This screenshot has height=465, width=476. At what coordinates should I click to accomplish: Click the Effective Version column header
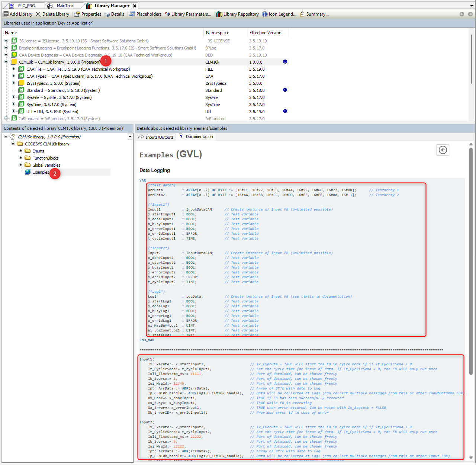point(265,33)
